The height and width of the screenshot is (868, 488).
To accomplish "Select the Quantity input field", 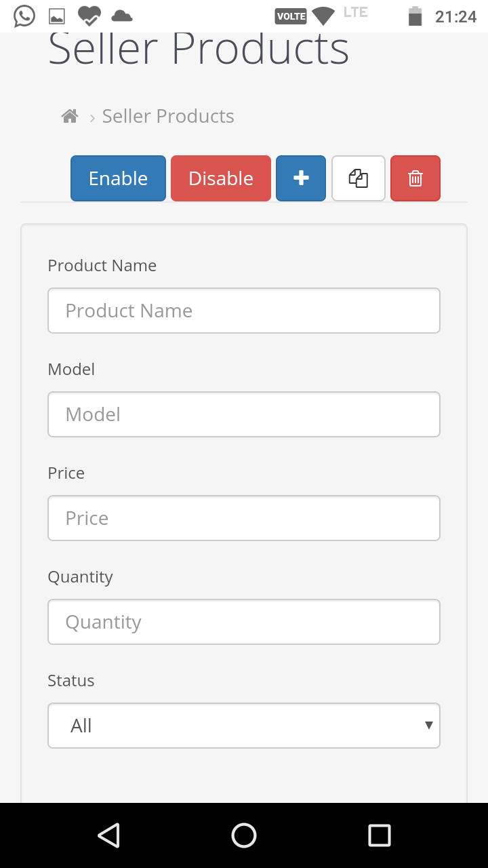I will (x=244, y=622).
